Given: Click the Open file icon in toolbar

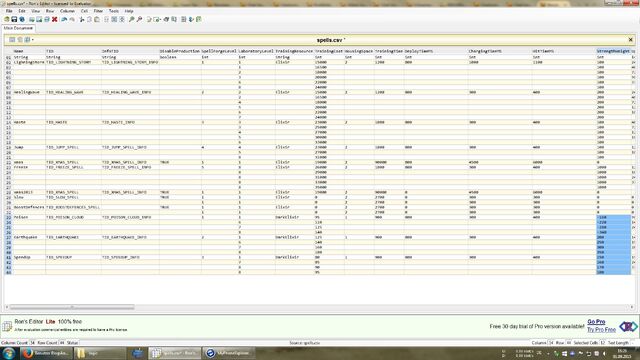Looking at the screenshot, I should click(7, 19).
